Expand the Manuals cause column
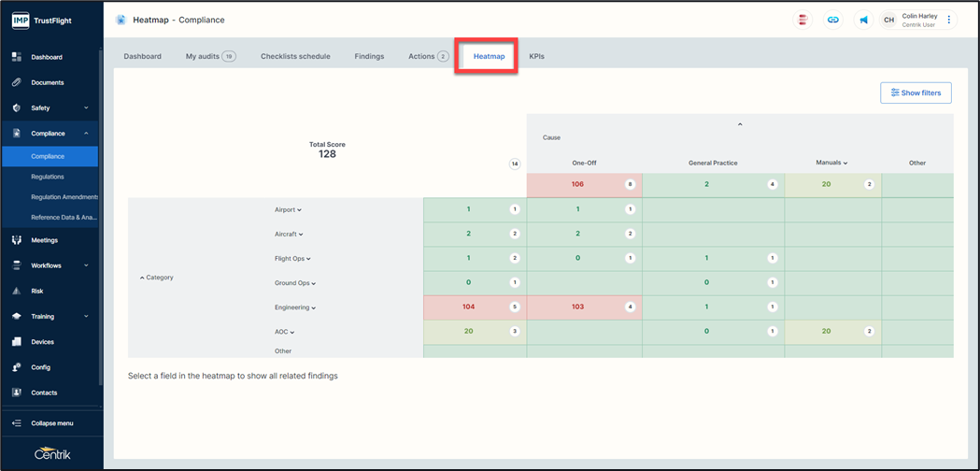Screen dimensions: 980x471 (845, 164)
